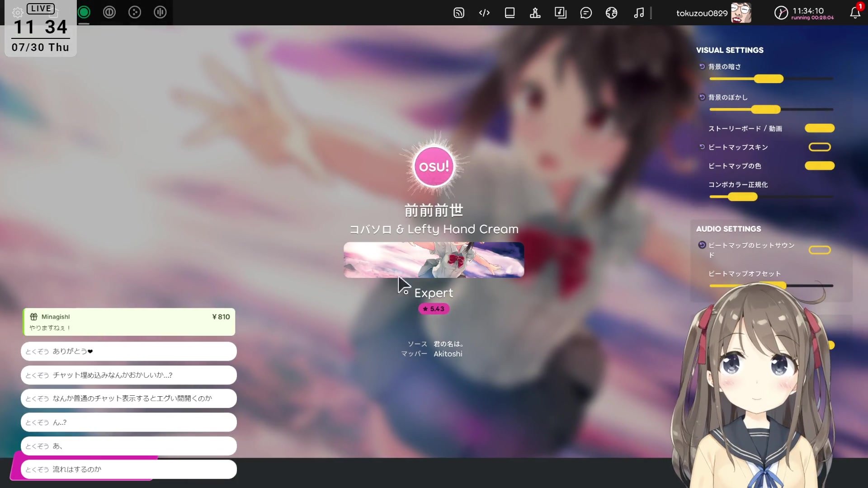Click the Minagishl ¥810 super chat card
868x488 pixels.
[x=129, y=322]
